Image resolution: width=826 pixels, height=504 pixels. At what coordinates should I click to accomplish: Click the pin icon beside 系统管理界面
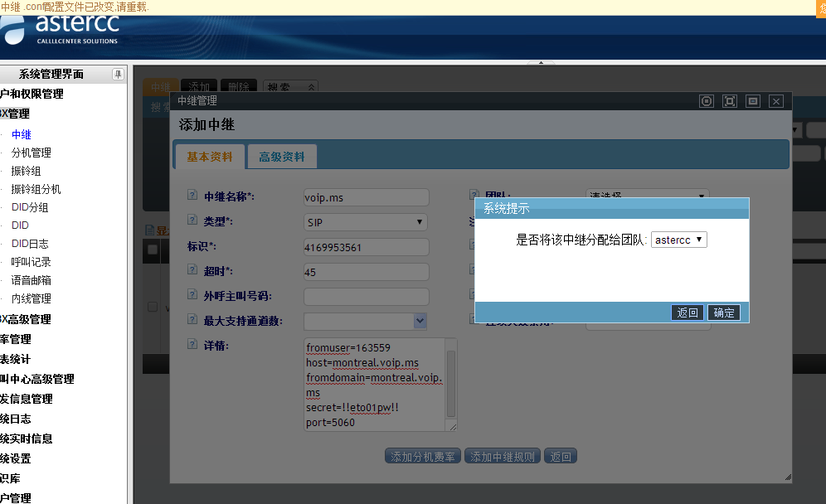[x=118, y=75]
